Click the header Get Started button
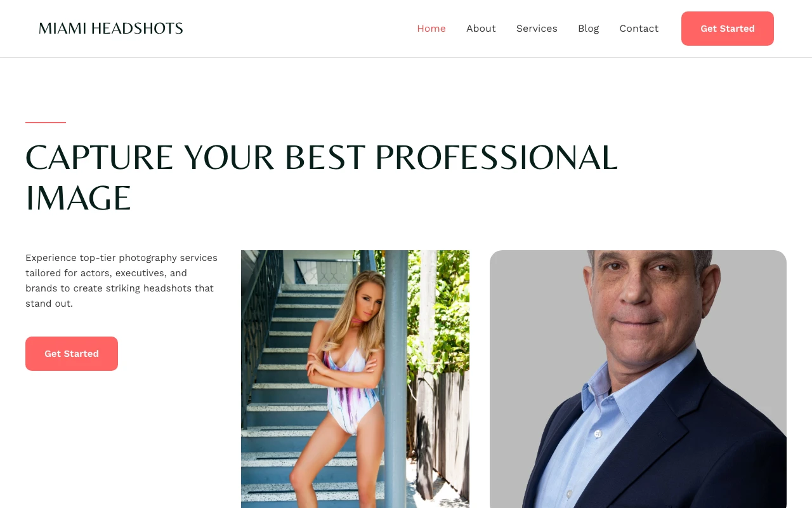 click(728, 29)
